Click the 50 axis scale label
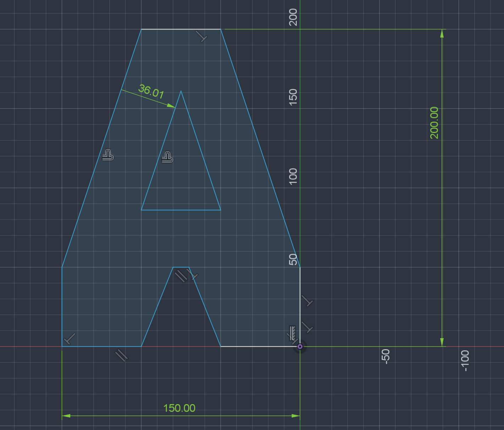 [293, 259]
